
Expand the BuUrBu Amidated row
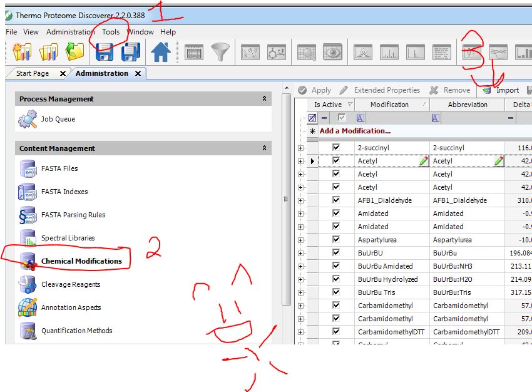click(300, 266)
